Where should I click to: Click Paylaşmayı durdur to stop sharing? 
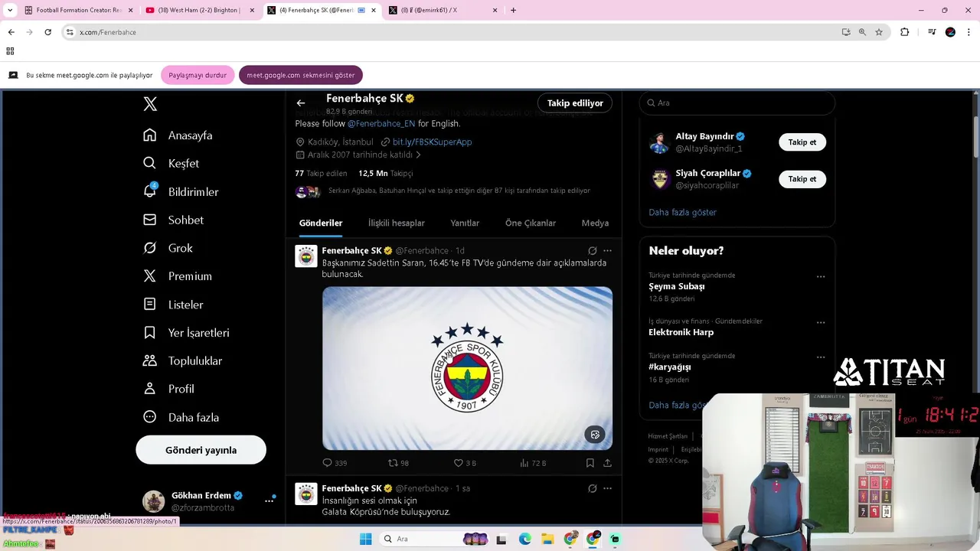[x=198, y=75]
